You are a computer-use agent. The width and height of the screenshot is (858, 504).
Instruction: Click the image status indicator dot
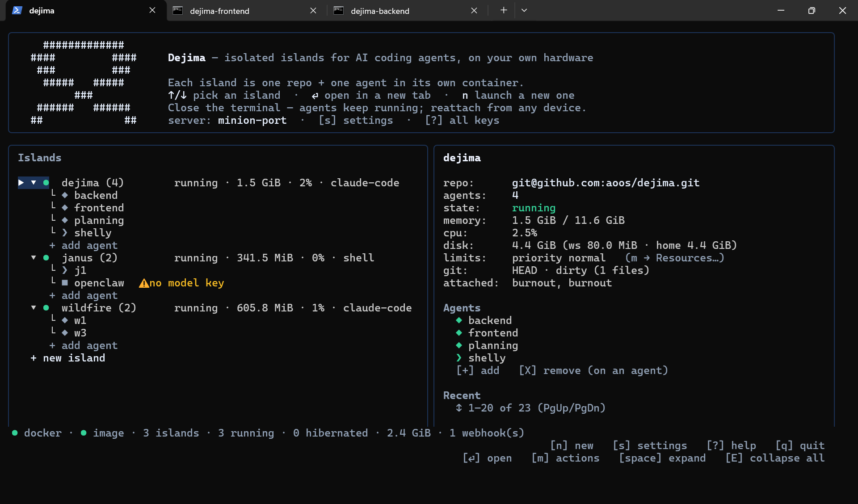point(84,433)
